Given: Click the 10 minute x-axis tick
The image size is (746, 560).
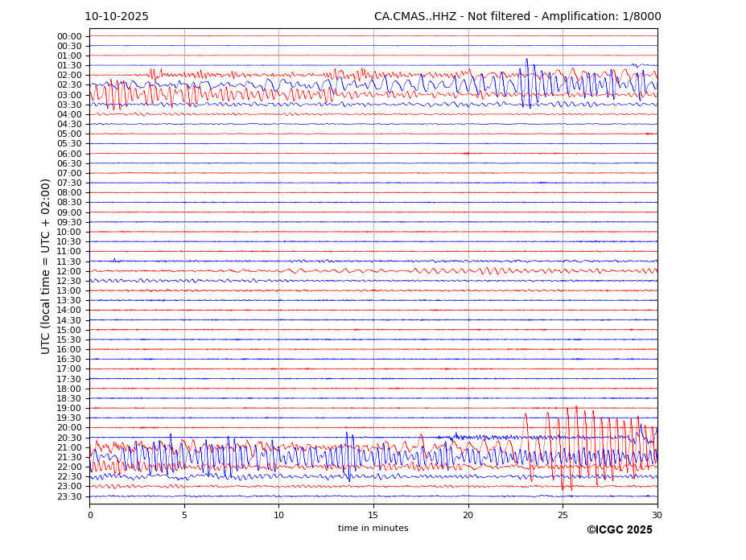Looking at the screenshot, I should coord(278,515).
